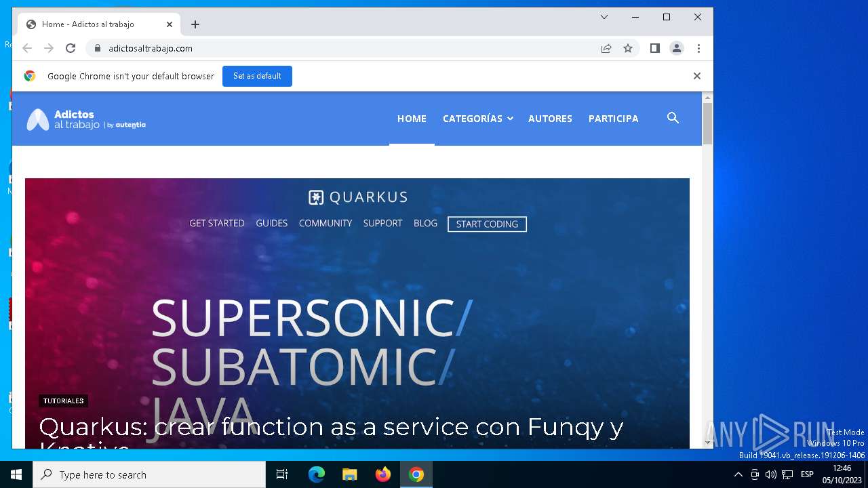Share this page from the address bar

tap(606, 48)
